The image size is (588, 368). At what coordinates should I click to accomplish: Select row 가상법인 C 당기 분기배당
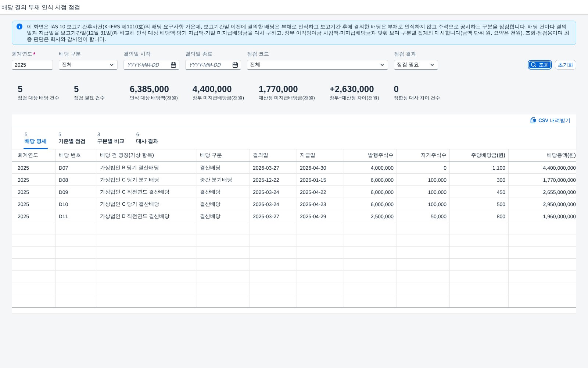[294, 180]
